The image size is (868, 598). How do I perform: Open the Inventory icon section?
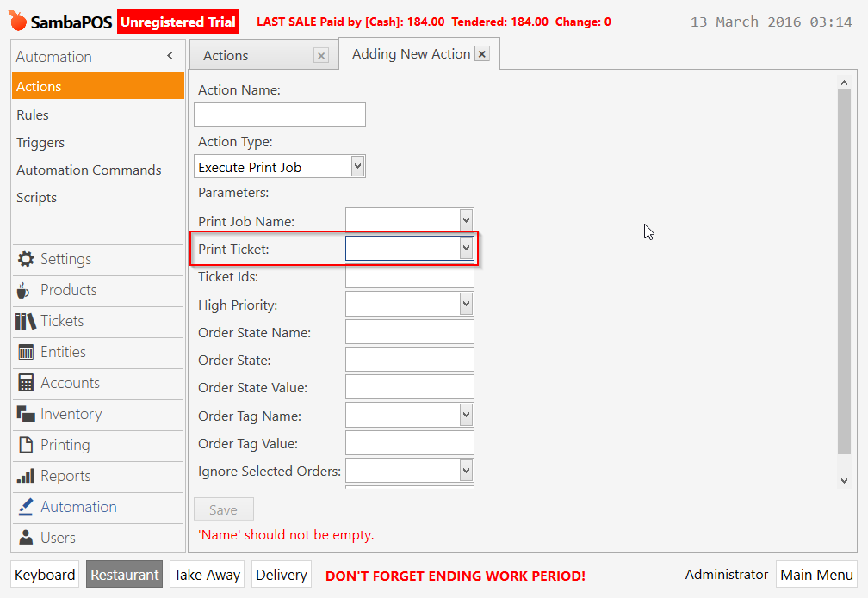pos(26,414)
